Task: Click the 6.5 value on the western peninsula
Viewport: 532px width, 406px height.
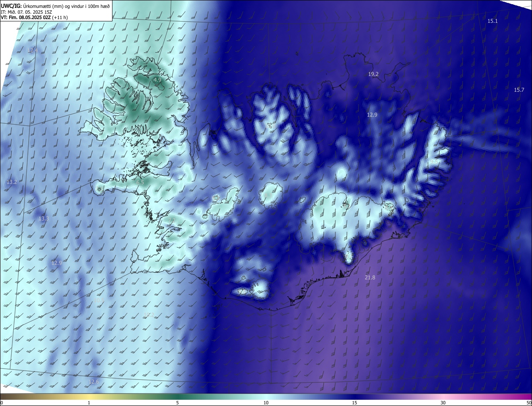Action: tap(140, 182)
